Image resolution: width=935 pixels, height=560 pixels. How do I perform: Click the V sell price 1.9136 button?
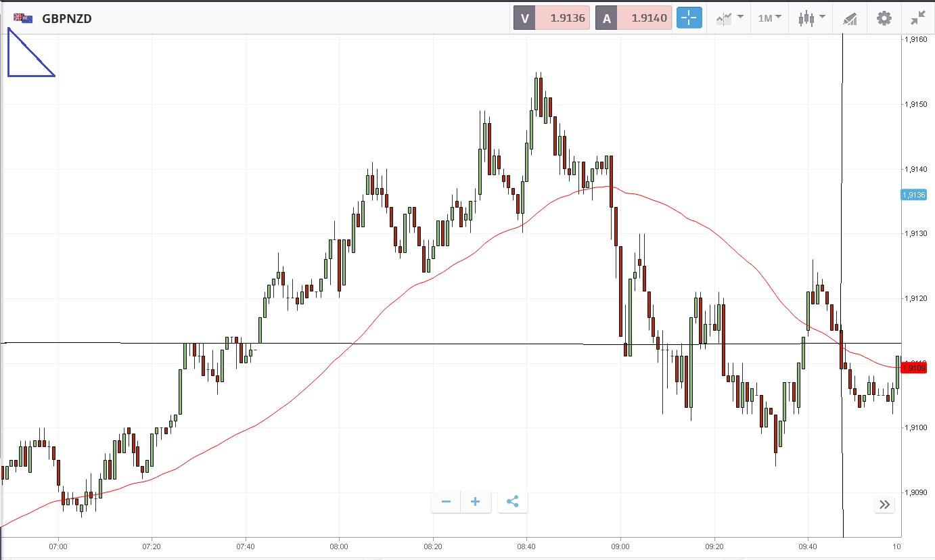pos(551,18)
